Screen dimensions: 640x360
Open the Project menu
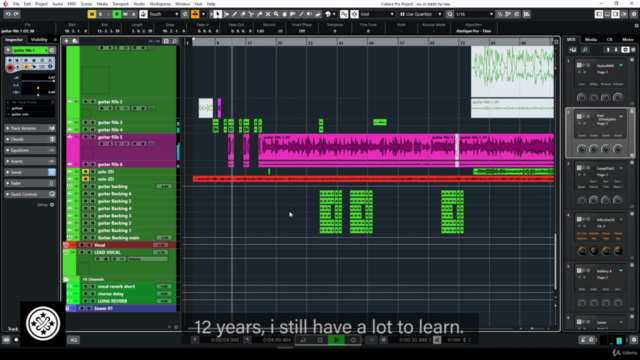pos(41,4)
